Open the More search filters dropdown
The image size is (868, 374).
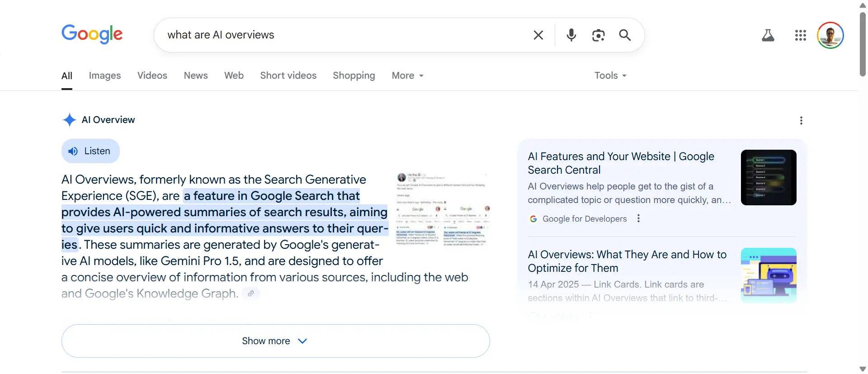pyautogui.click(x=408, y=76)
